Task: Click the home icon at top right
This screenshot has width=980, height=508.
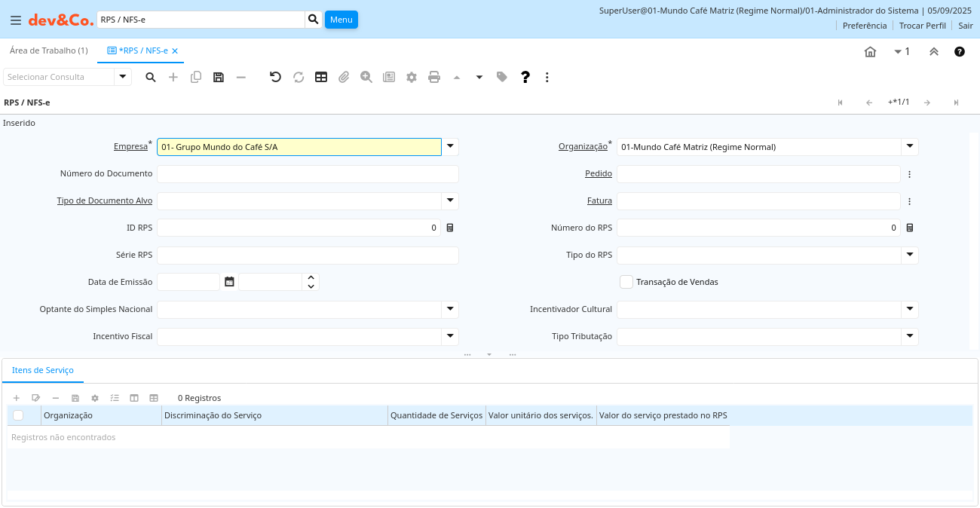Action: (870, 52)
